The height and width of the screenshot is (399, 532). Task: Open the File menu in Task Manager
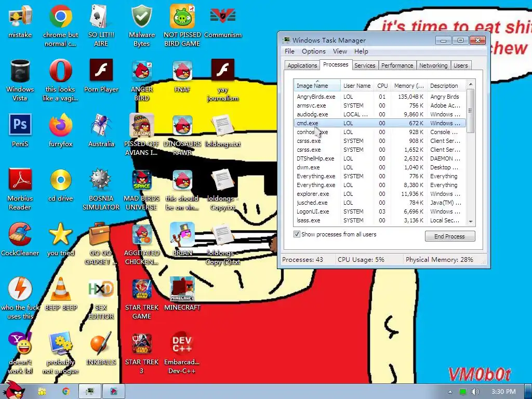(289, 51)
